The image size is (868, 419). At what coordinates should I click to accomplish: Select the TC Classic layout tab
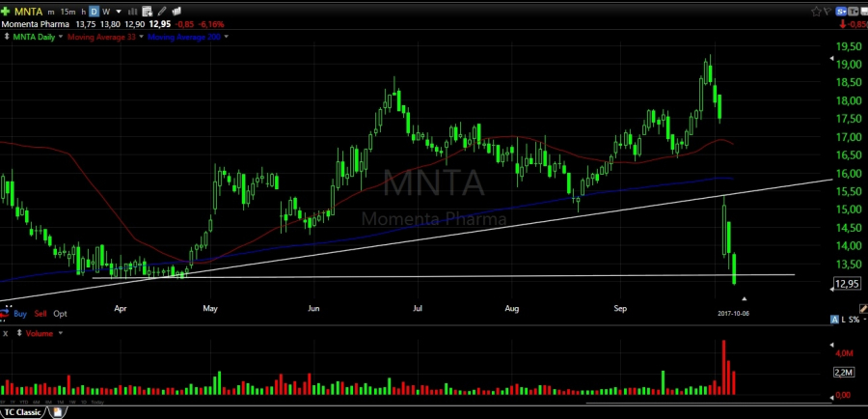23,412
